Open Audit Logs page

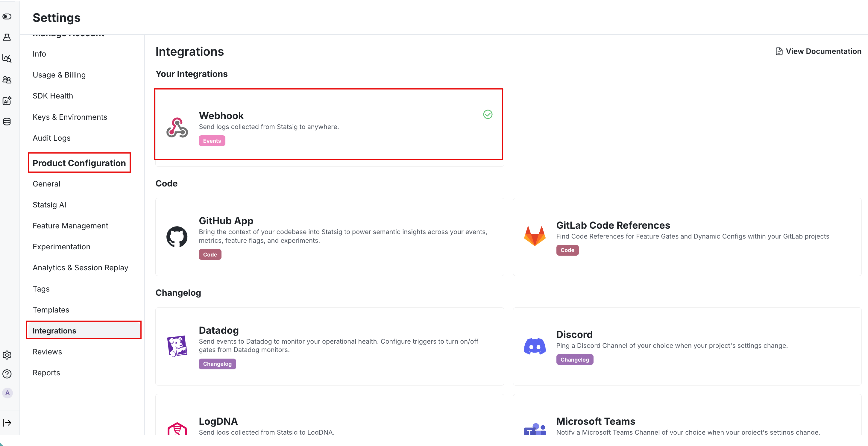pyautogui.click(x=51, y=138)
